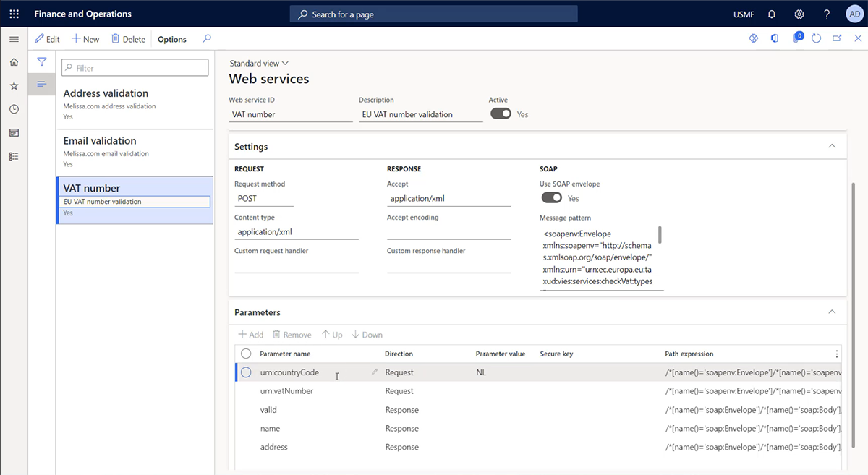868x475 pixels.
Task: Toggle the Active switch
Action: [x=501, y=114]
